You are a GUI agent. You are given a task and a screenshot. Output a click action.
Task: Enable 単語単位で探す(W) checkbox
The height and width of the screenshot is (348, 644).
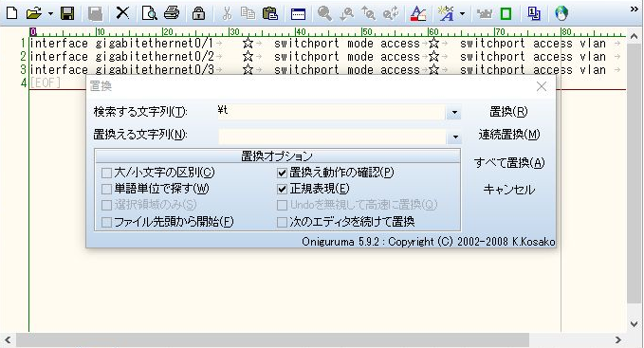pos(107,189)
